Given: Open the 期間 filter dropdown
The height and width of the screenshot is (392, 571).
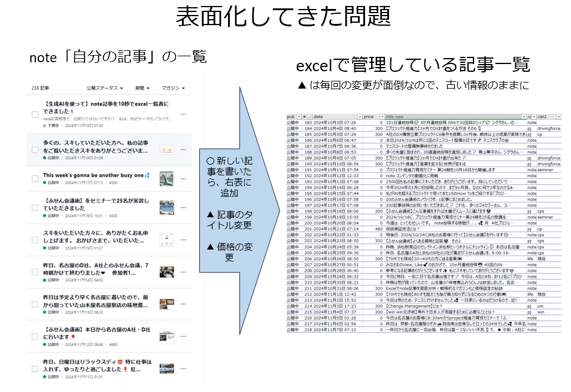Looking at the screenshot, I should [x=142, y=88].
